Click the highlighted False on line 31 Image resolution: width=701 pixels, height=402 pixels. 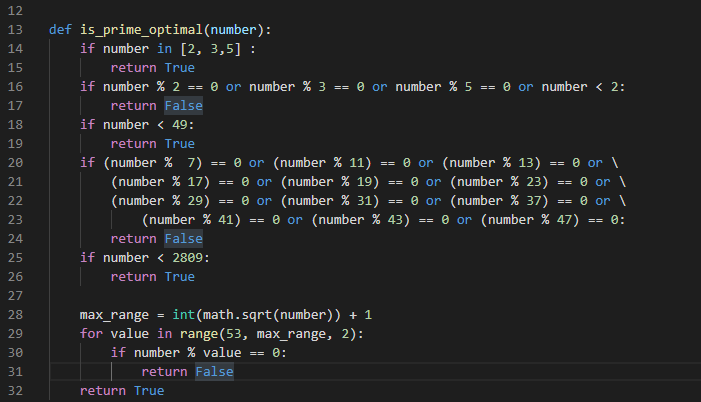(x=214, y=372)
